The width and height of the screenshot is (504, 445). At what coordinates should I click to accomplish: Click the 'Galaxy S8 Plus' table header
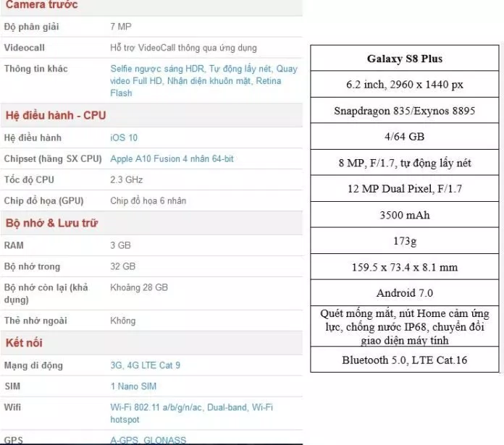click(405, 59)
